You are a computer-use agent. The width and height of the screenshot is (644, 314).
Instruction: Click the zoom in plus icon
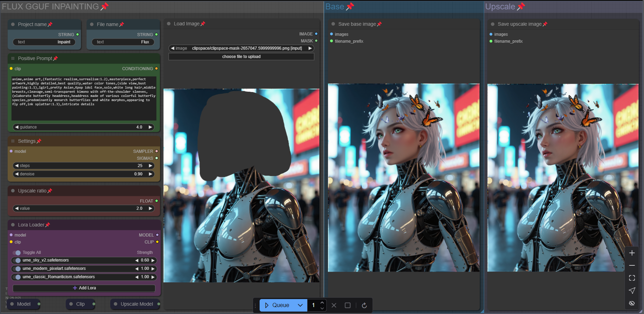(x=632, y=253)
